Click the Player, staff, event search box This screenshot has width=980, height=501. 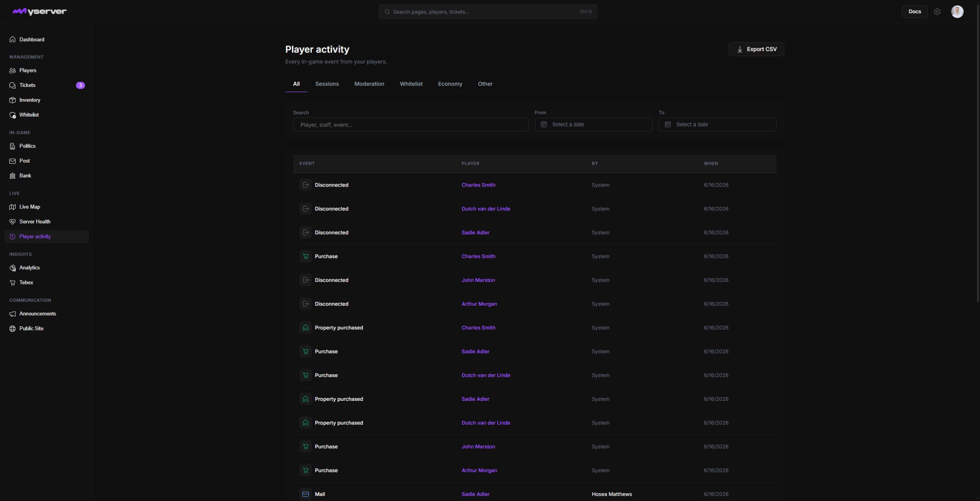coord(411,124)
